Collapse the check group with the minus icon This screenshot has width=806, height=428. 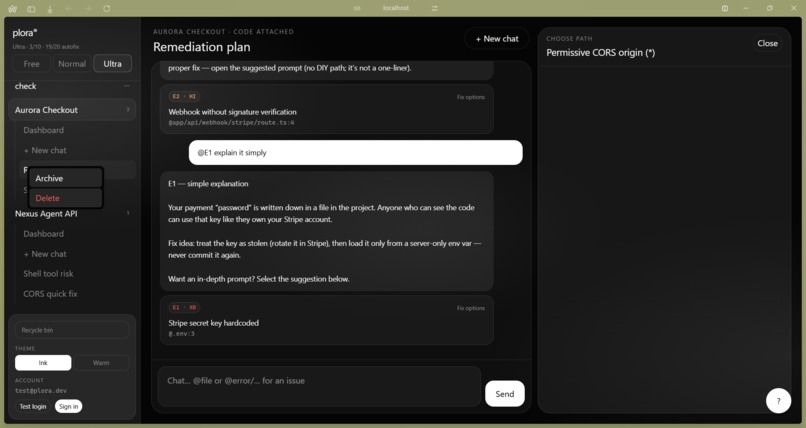(x=126, y=86)
